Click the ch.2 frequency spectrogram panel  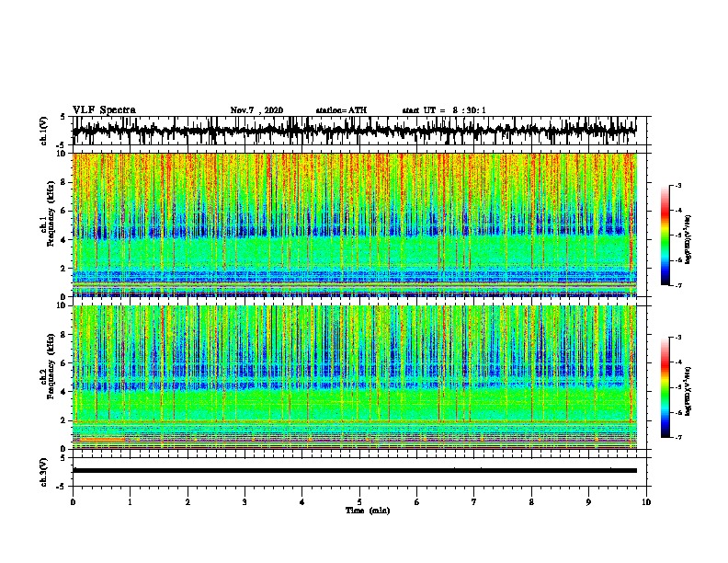click(x=354, y=377)
